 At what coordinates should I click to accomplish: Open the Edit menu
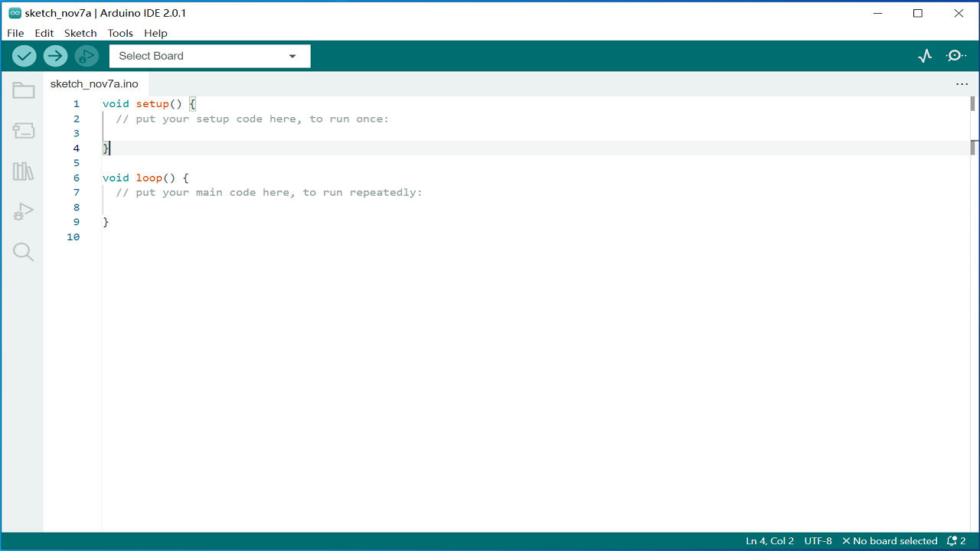point(44,33)
